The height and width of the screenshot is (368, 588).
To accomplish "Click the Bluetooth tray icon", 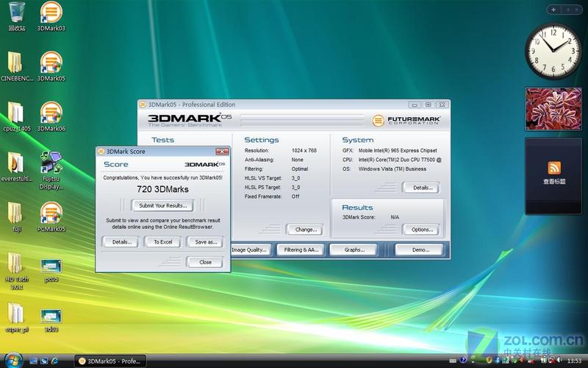I will [498, 361].
